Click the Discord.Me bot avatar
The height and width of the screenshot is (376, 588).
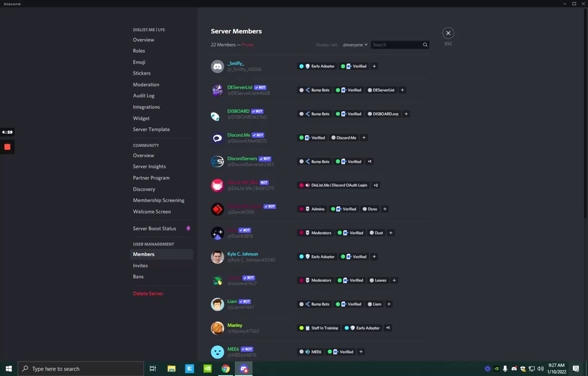218,137
